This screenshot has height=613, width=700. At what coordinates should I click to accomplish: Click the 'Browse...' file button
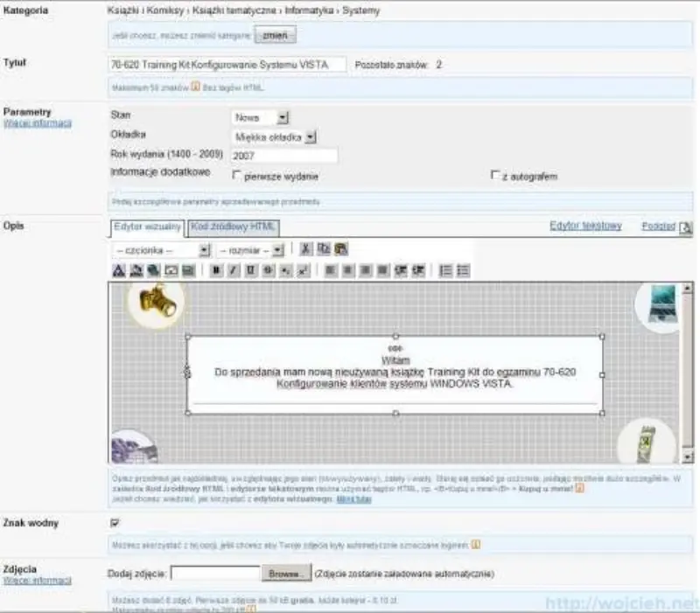[x=285, y=575]
